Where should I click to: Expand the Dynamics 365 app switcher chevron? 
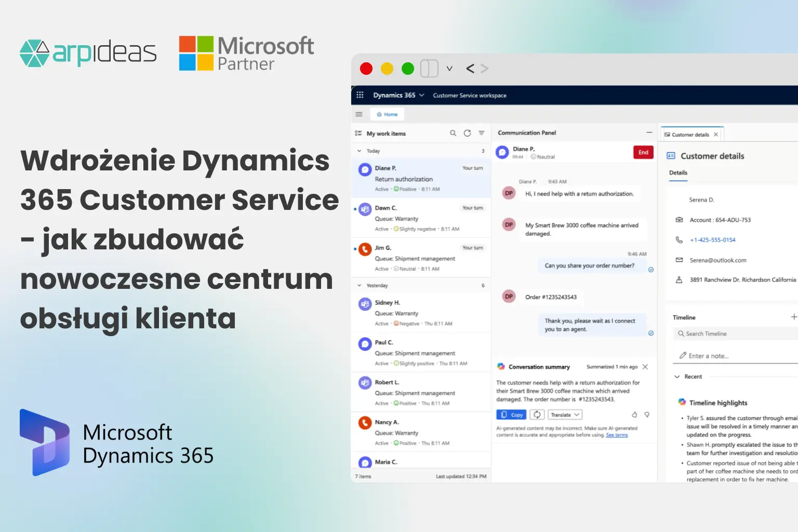pos(422,95)
